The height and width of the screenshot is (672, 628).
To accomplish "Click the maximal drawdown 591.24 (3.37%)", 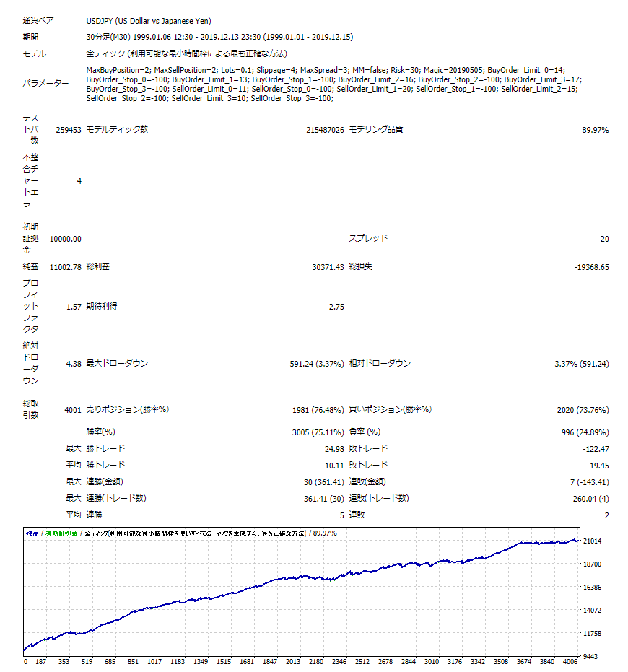I will coord(317,364).
